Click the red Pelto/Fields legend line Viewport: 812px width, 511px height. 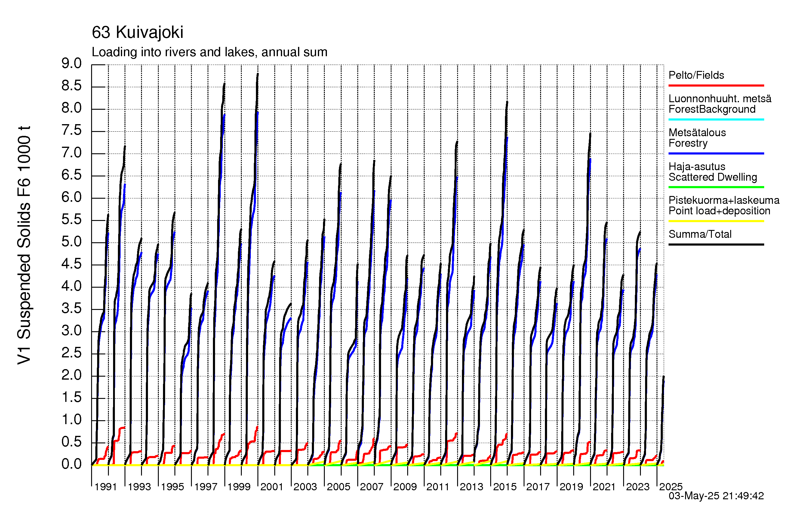[x=716, y=85]
